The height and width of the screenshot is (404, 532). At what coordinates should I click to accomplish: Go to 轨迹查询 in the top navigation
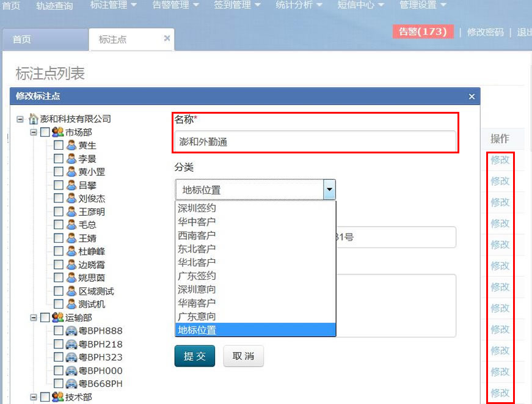pos(54,6)
